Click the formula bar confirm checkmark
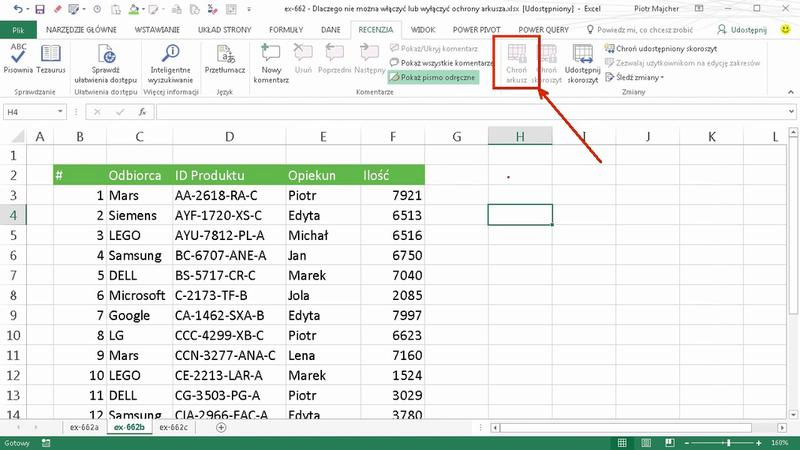The image size is (800, 450). [120, 112]
